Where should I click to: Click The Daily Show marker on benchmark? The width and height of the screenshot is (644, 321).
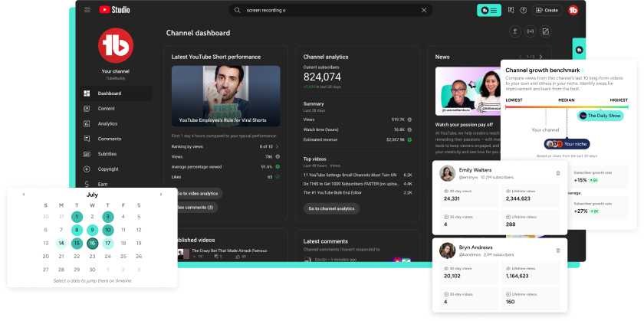pos(601,116)
